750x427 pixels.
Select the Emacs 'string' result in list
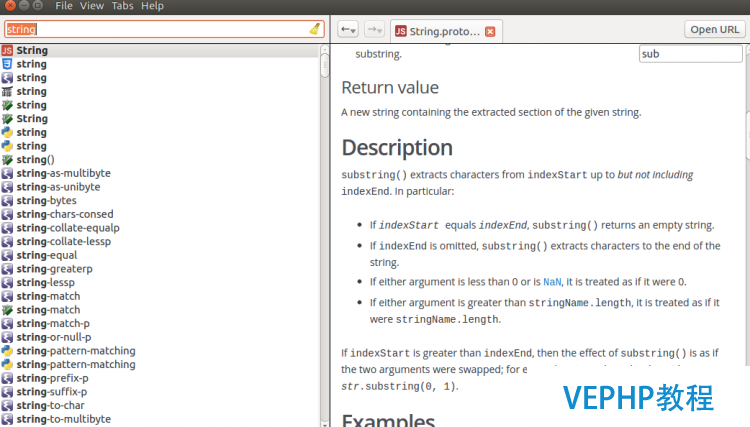(160, 78)
